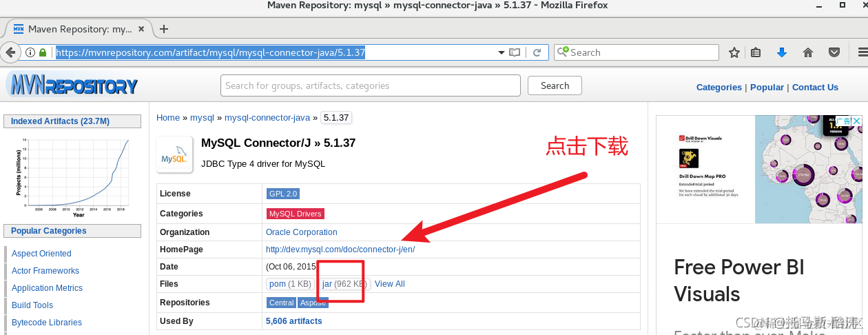Select the Maven Repository browser tab
This screenshot has height=335, width=868.
79,29
